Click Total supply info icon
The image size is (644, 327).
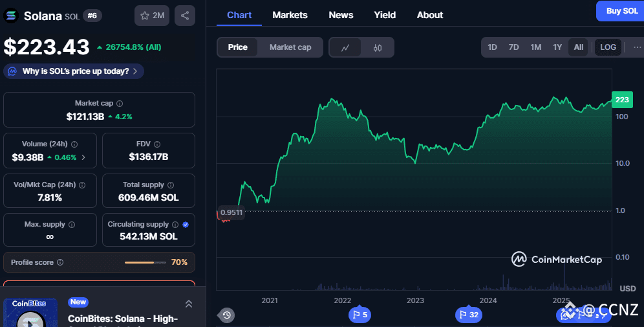click(171, 185)
